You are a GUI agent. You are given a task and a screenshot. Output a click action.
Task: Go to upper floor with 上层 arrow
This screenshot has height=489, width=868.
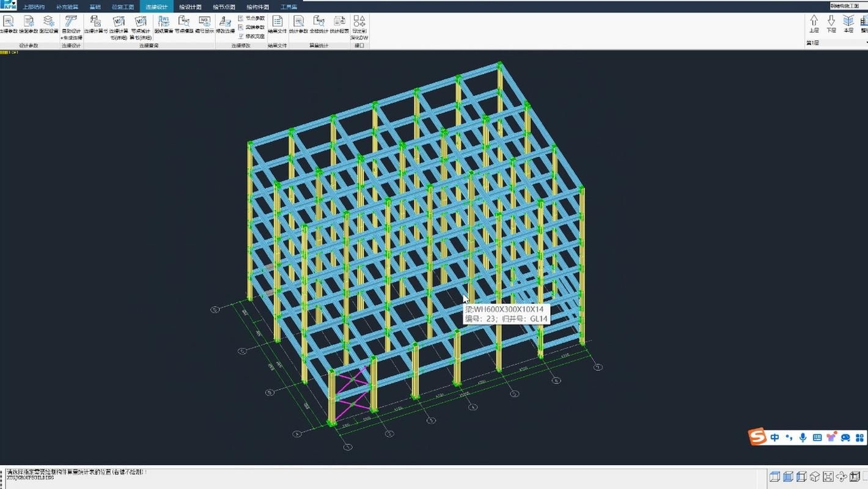[x=814, y=24]
